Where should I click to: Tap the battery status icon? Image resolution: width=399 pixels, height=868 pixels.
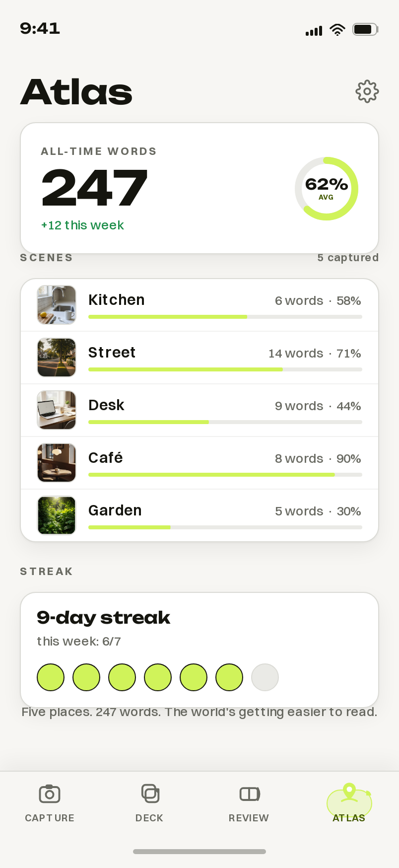365,29
